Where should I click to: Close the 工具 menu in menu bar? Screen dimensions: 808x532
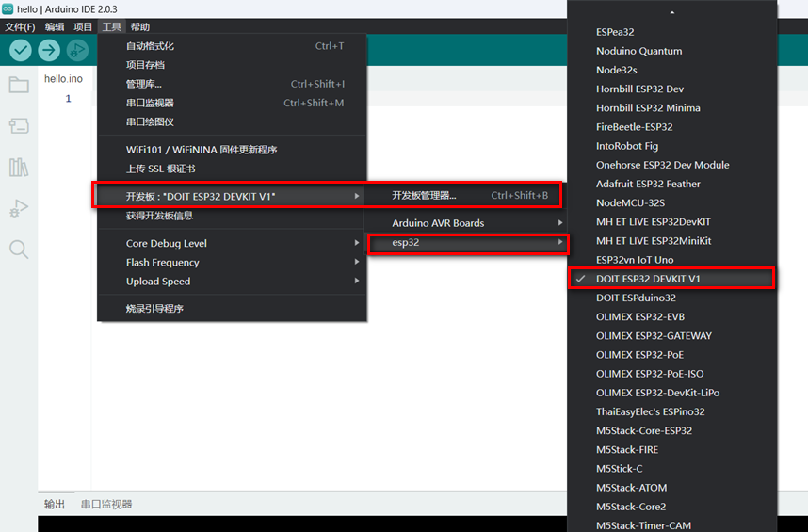pos(111,26)
